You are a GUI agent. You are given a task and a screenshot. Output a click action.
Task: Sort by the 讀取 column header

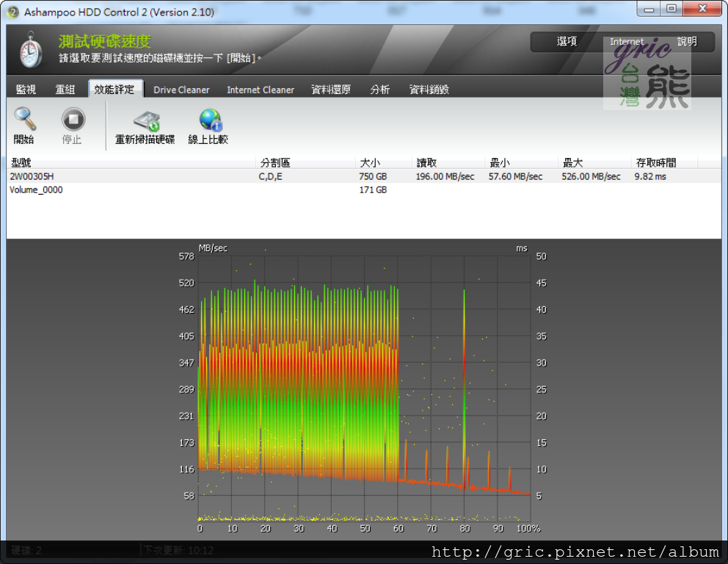pos(448,162)
